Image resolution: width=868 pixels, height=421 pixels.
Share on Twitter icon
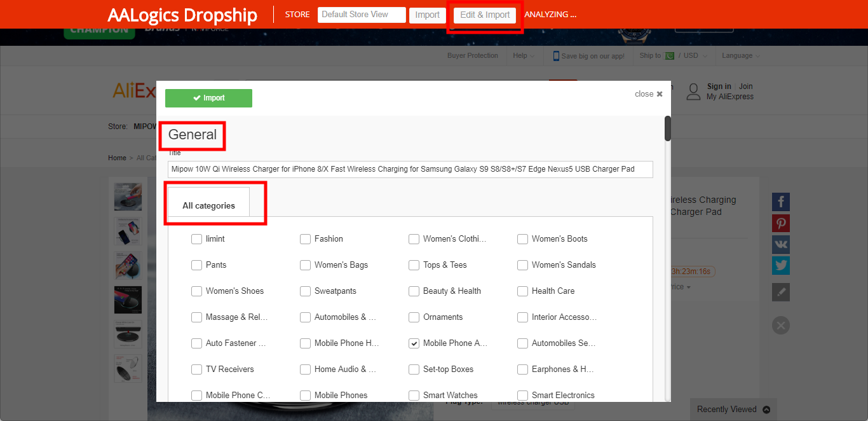click(781, 265)
